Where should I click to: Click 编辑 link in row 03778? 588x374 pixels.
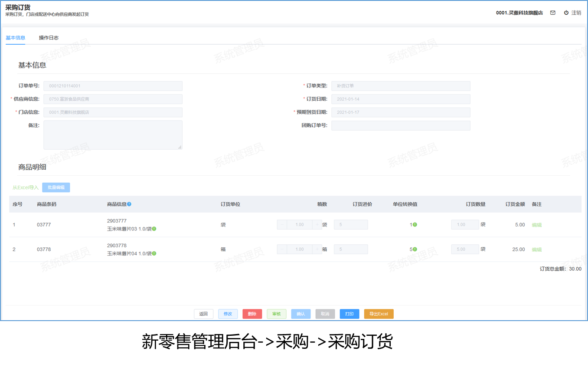537,249
